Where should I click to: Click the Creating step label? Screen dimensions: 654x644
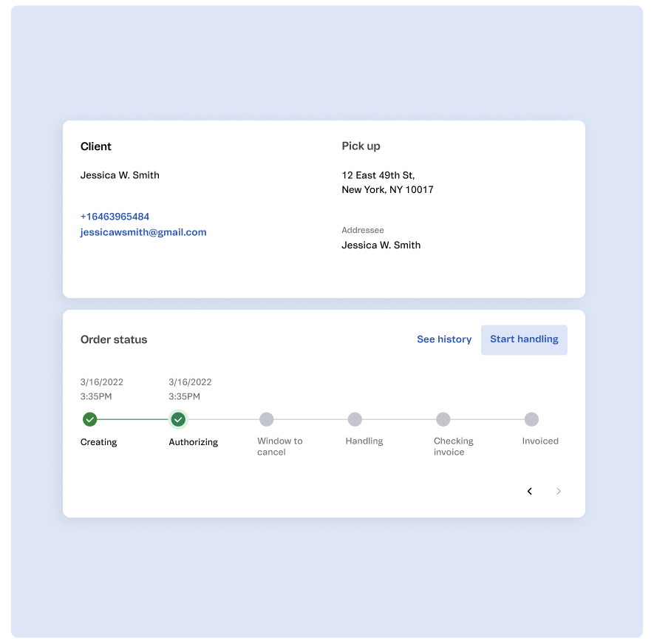pos(98,442)
